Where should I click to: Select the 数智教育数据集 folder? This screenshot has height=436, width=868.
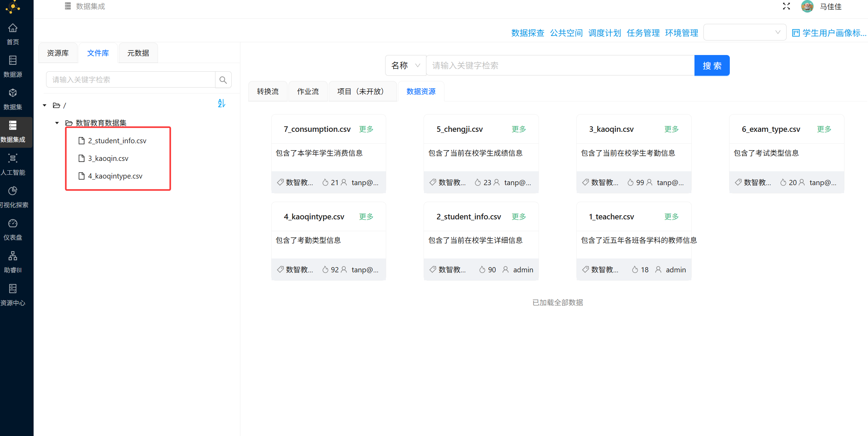(x=101, y=123)
